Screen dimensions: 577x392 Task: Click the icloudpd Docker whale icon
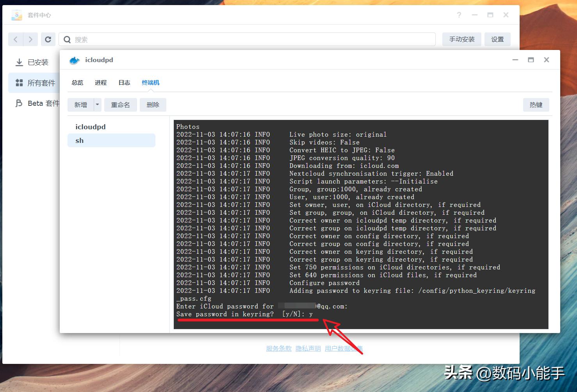(76, 60)
